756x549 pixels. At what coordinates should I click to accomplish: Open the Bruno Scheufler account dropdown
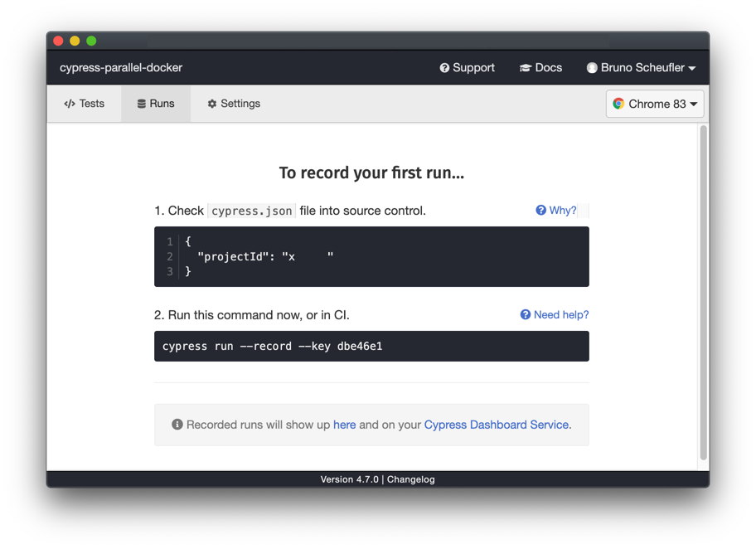[x=641, y=68]
